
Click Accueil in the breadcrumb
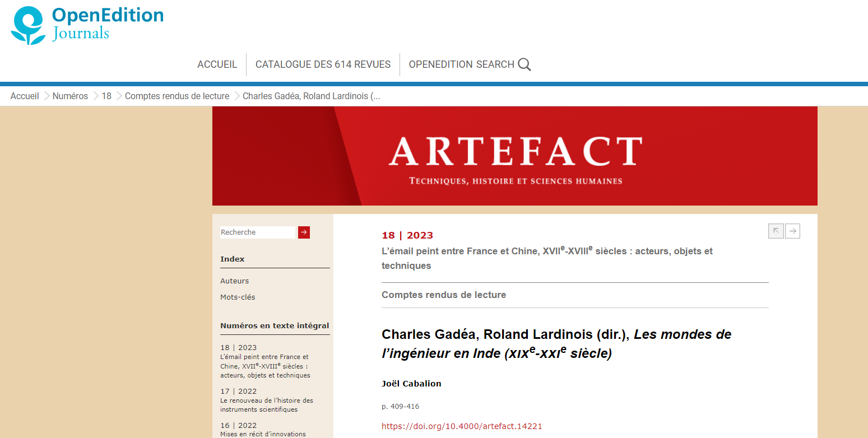pyautogui.click(x=25, y=96)
